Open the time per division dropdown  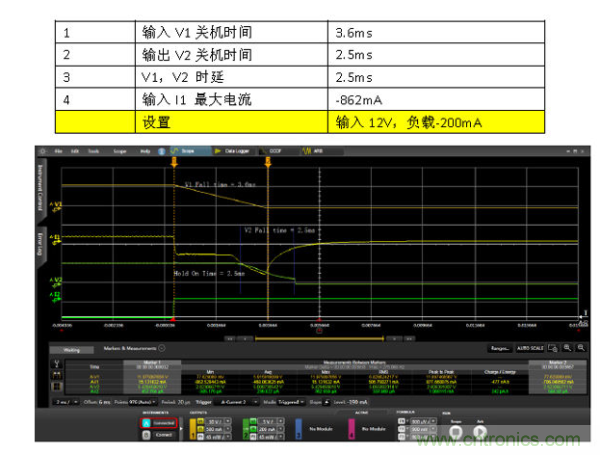(59, 400)
